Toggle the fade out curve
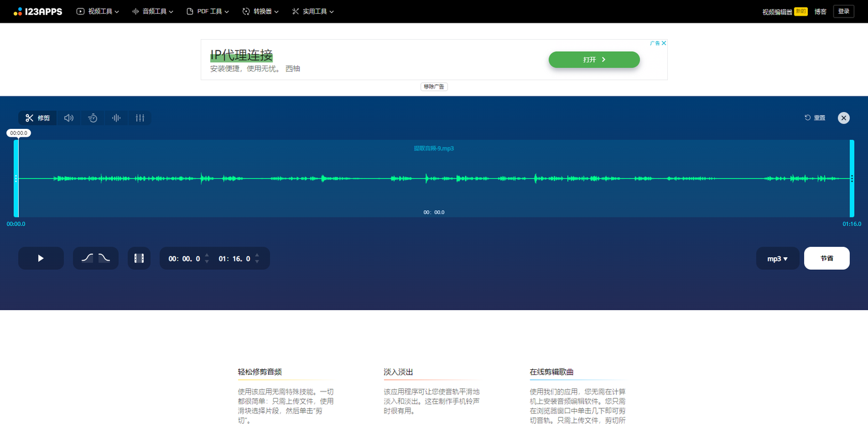 pyautogui.click(x=104, y=258)
